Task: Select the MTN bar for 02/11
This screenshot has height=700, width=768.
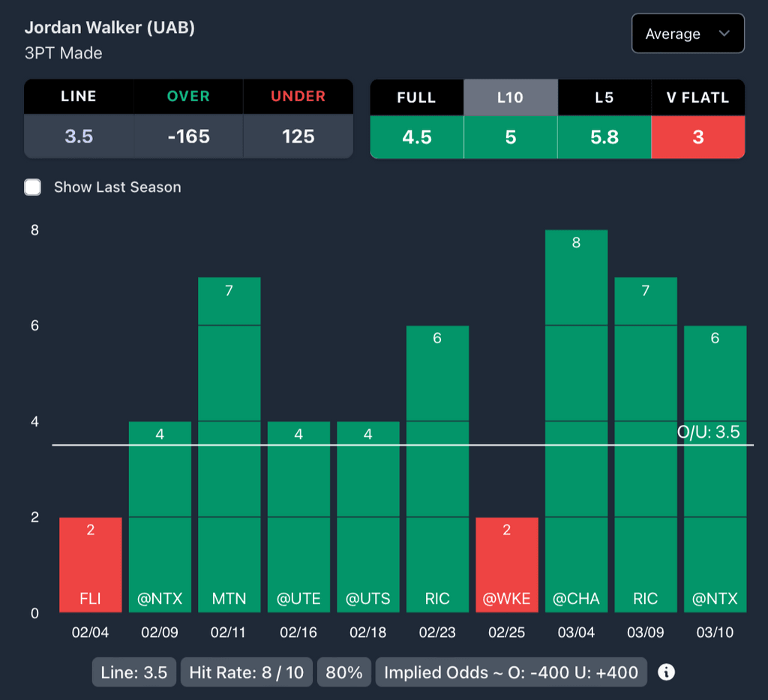Action: pos(229,444)
